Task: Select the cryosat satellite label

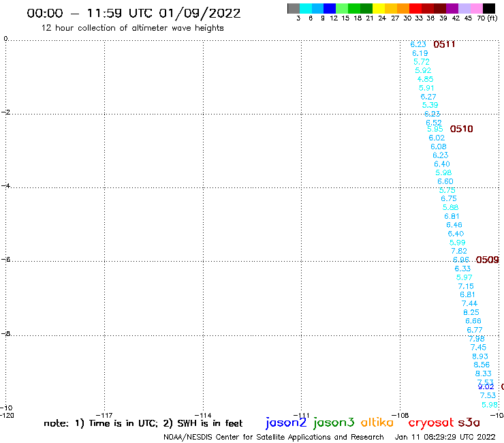Action: pyautogui.click(x=431, y=423)
